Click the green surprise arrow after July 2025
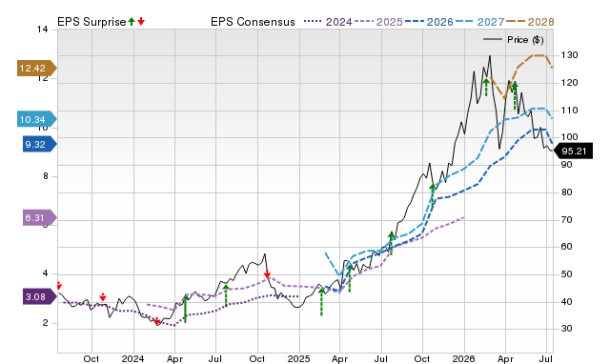This screenshot has width=610, height=364. pos(392,244)
